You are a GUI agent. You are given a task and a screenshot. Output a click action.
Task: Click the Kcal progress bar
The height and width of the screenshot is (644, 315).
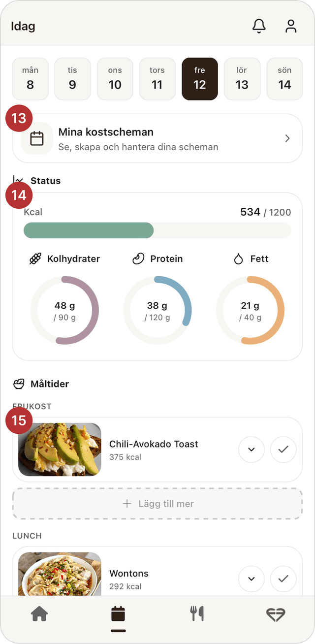point(157,230)
